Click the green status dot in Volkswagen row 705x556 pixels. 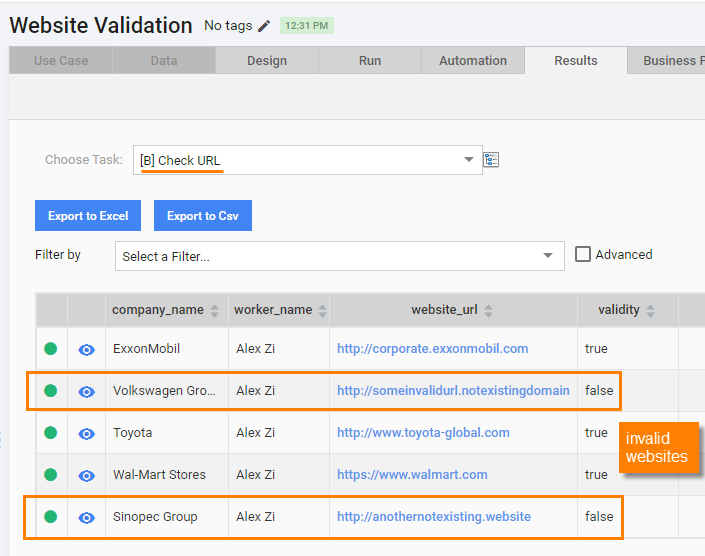click(x=51, y=391)
